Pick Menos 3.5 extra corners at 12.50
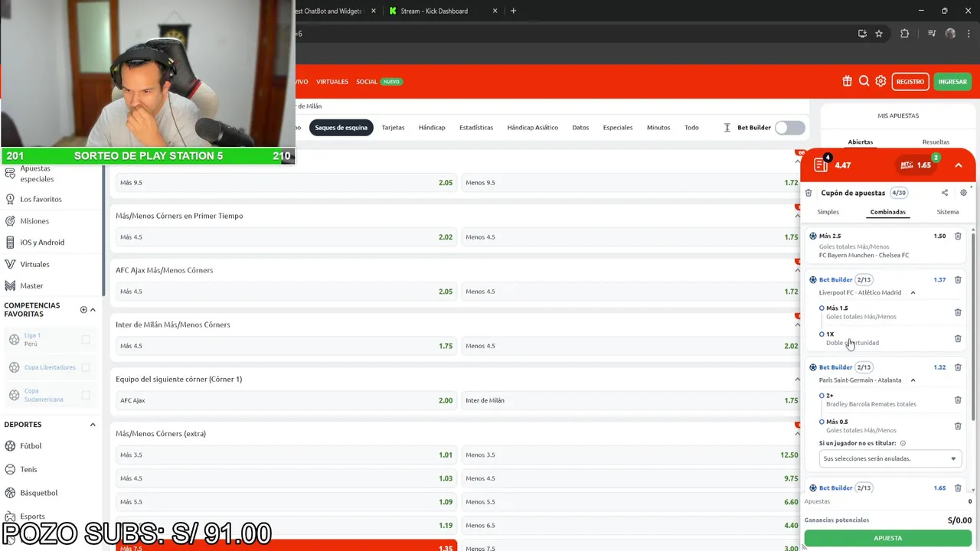 tap(632, 455)
